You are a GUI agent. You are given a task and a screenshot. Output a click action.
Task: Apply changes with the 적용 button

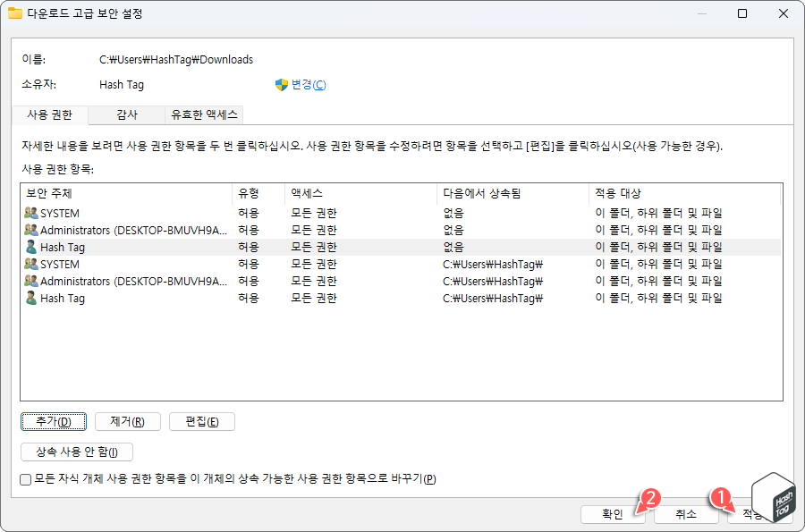tap(751, 514)
